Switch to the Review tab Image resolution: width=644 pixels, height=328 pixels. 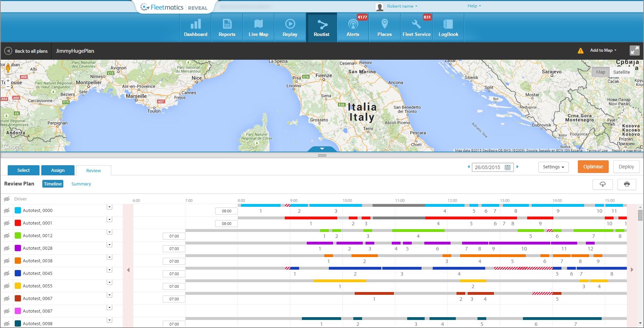coord(93,170)
